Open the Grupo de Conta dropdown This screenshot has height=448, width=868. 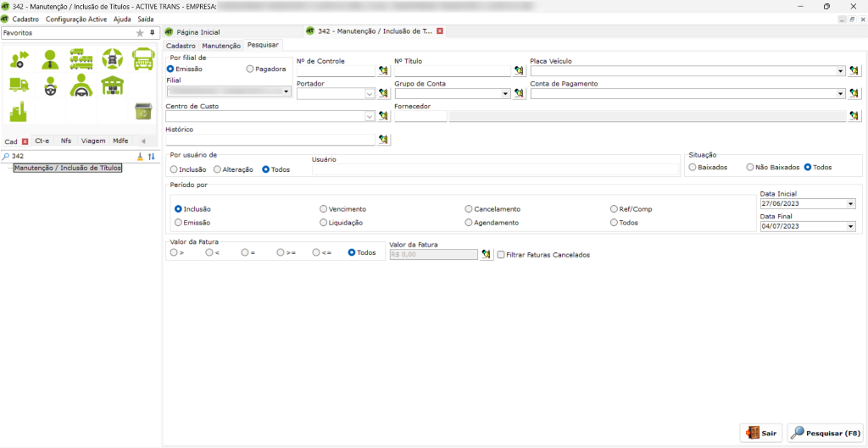coord(505,94)
